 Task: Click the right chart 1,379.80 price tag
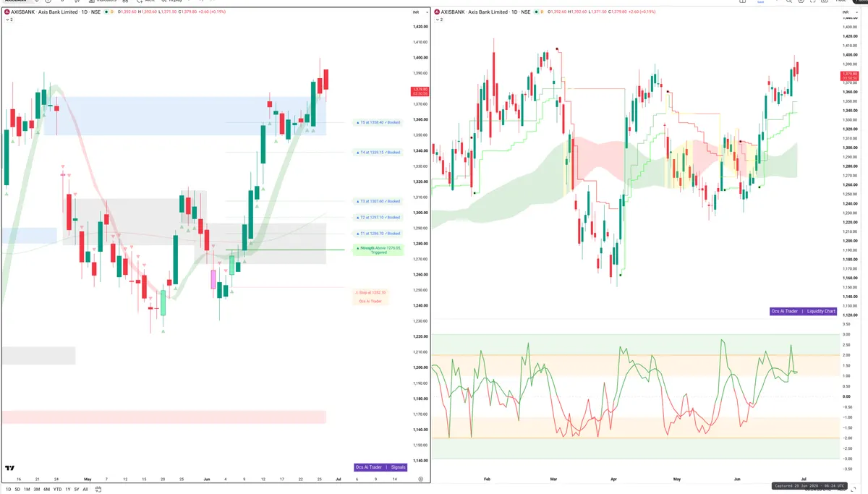(x=849, y=76)
